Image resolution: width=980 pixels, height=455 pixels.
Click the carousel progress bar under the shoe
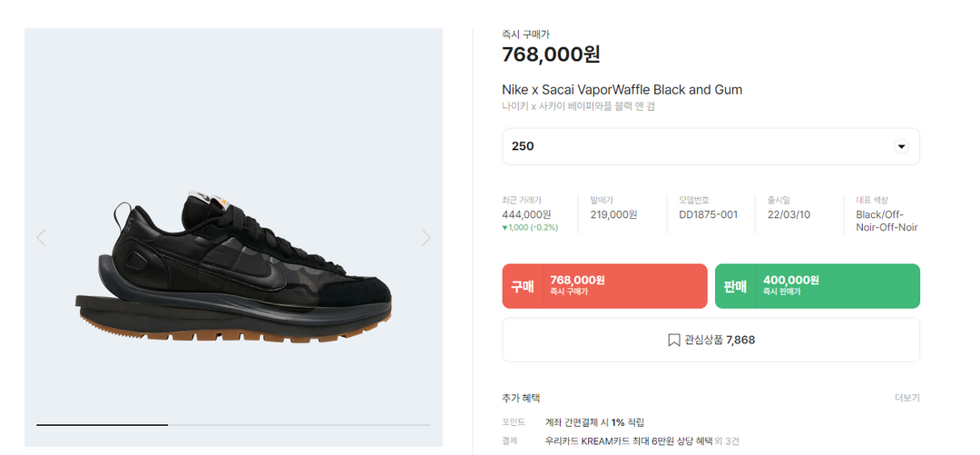233,424
